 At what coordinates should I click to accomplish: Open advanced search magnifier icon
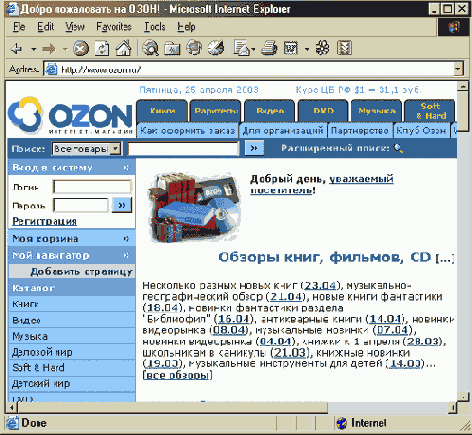398,148
